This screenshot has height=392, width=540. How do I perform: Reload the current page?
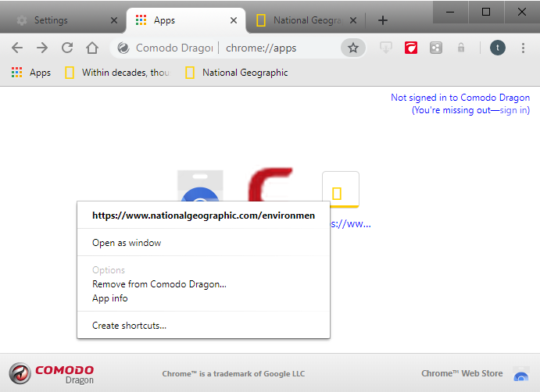point(67,48)
